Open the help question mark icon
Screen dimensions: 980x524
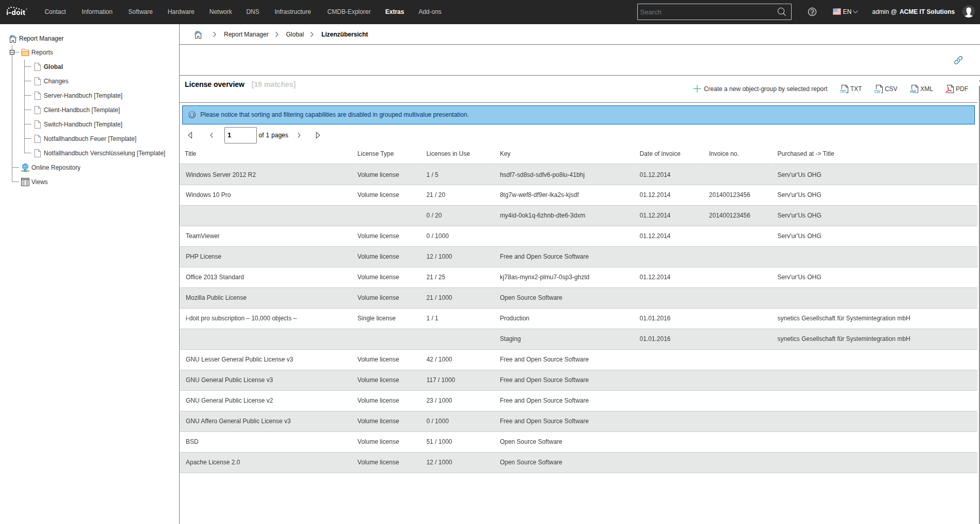pyautogui.click(x=812, y=12)
